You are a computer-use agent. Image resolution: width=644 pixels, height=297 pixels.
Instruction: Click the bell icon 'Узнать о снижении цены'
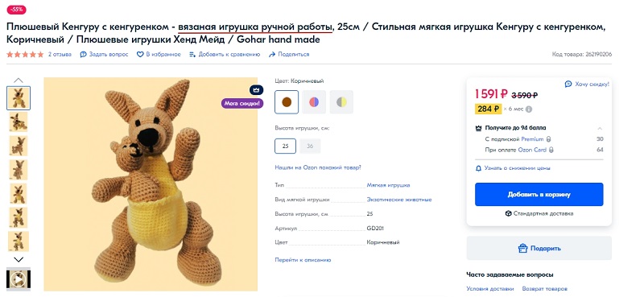pyautogui.click(x=478, y=168)
